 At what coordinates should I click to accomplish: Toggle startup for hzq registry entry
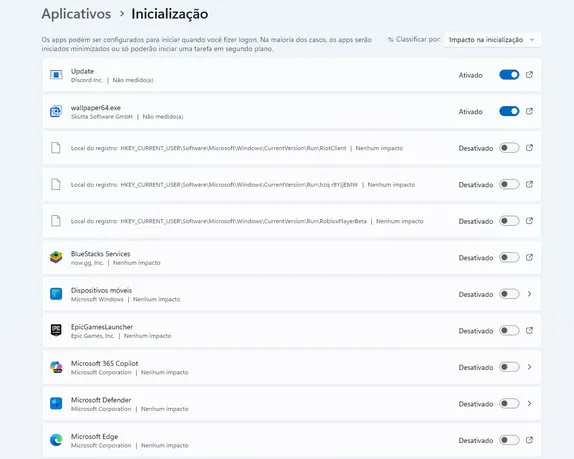click(x=509, y=184)
